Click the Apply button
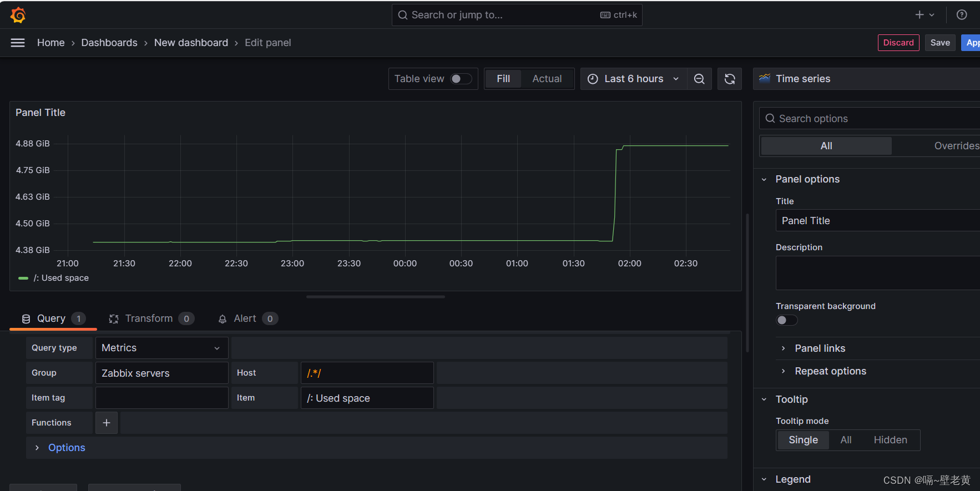This screenshot has height=491, width=980. tap(971, 43)
